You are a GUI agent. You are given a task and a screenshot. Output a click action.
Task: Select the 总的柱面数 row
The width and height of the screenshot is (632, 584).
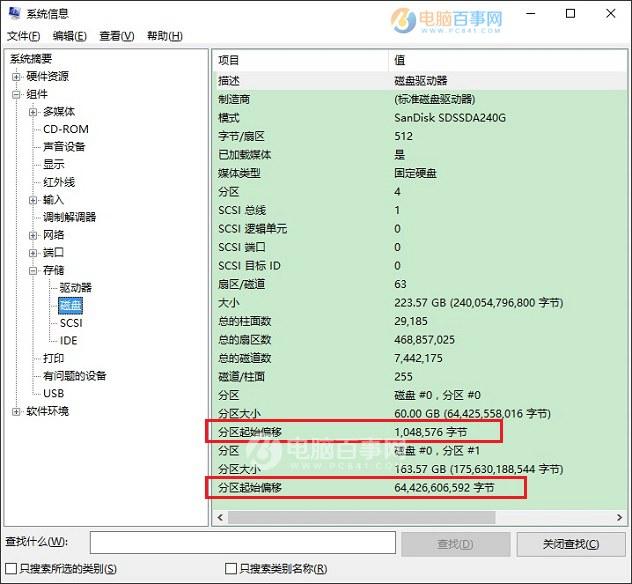tap(420, 321)
